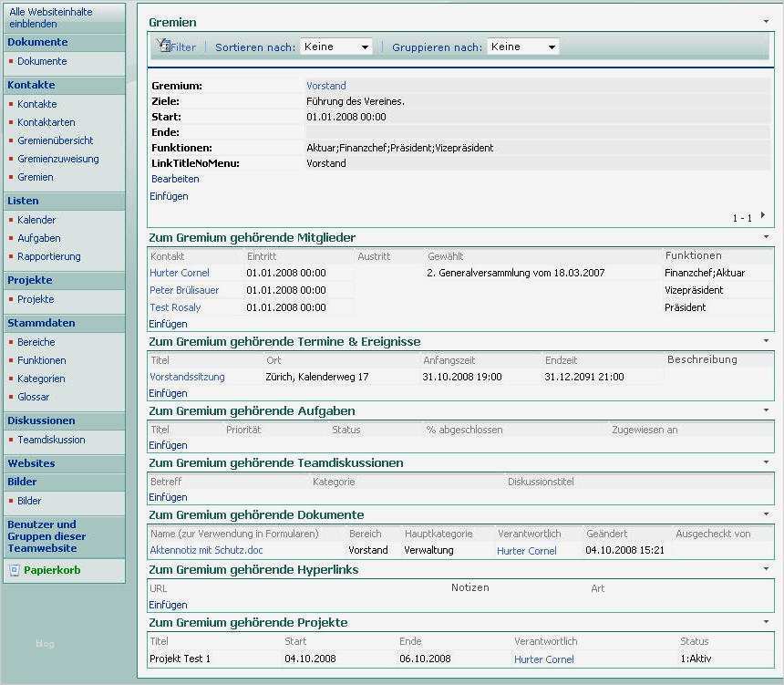The height and width of the screenshot is (685, 784).
Task: Select Glossar under Stammdaten
Action: pyautogui.click(x=33, y=397)
